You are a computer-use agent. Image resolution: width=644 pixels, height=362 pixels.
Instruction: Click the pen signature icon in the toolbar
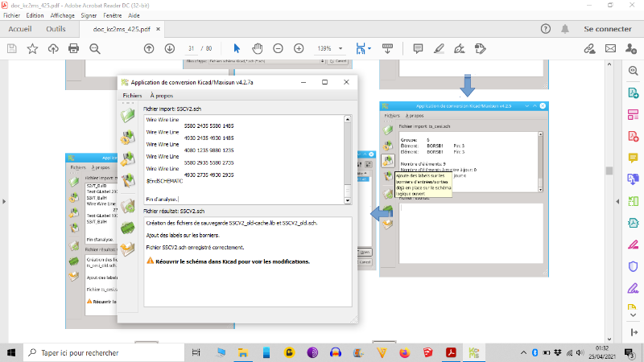[459, 48]
